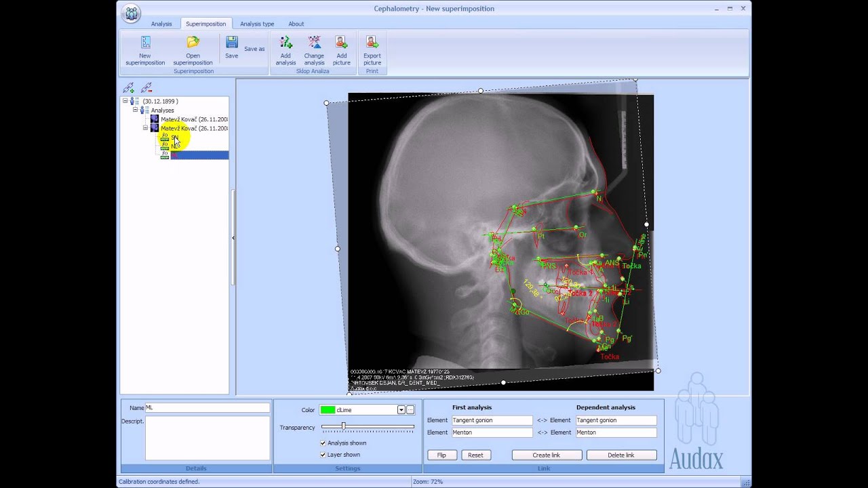Image resolution: width=868 pixels, height=488 pixels.
Task: Click the top rotation handle of overlay image
Action: tap(481, 90)
